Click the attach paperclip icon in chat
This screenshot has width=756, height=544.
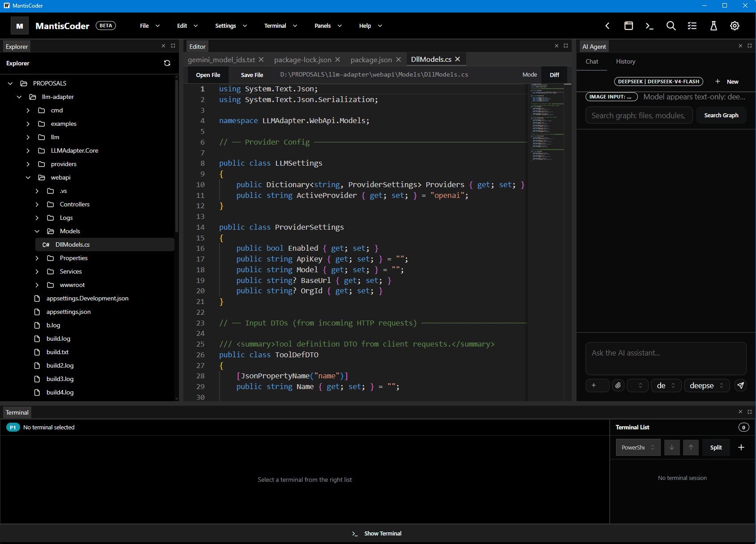(x=618, y=386)
